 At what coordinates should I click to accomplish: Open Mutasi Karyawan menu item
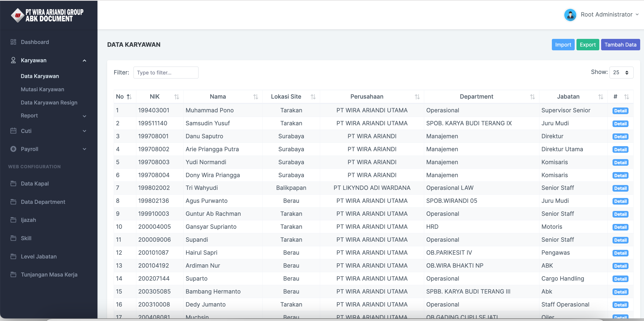42,89
